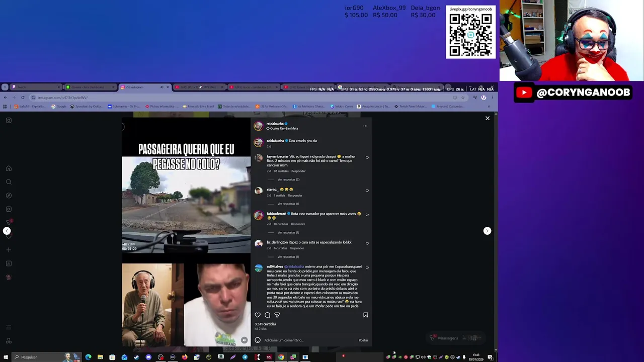Open the Mensagens floating button
The image size is (644, 362).
(455, 338)
